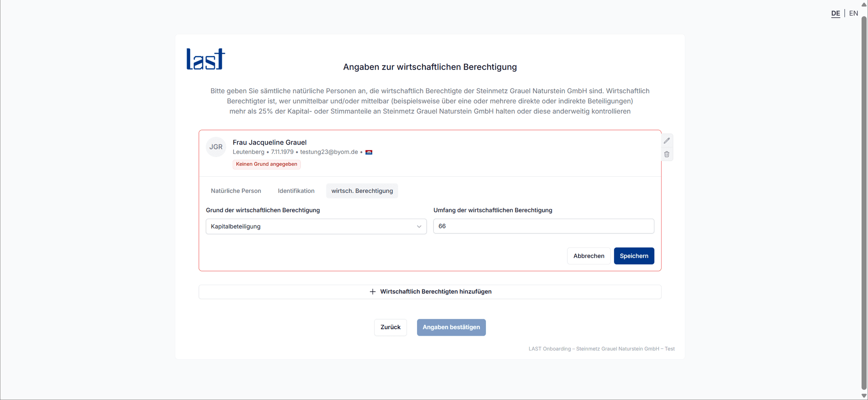Click the Umfang field containing 66

coord(543,226)
